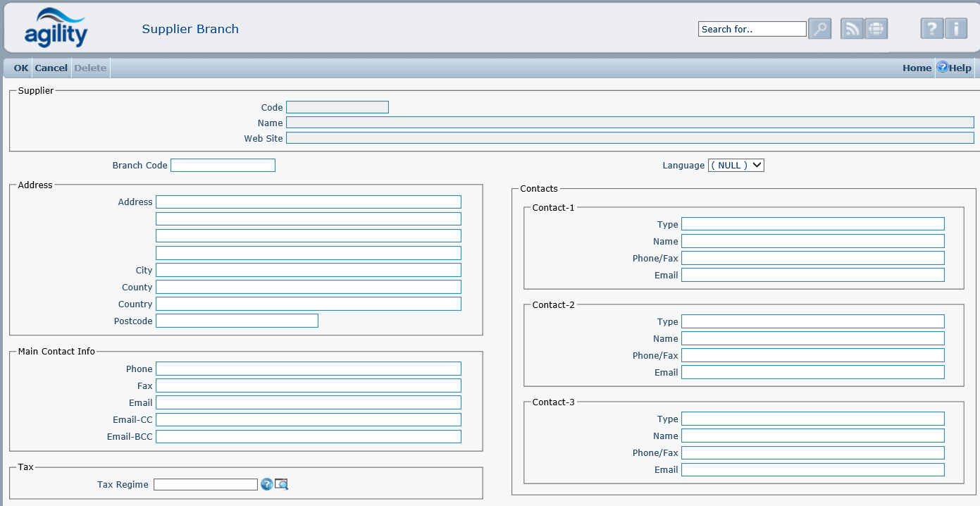Select the Contact-3 Email field
This screenshot has height=506, width=980.
click(812, 469)
